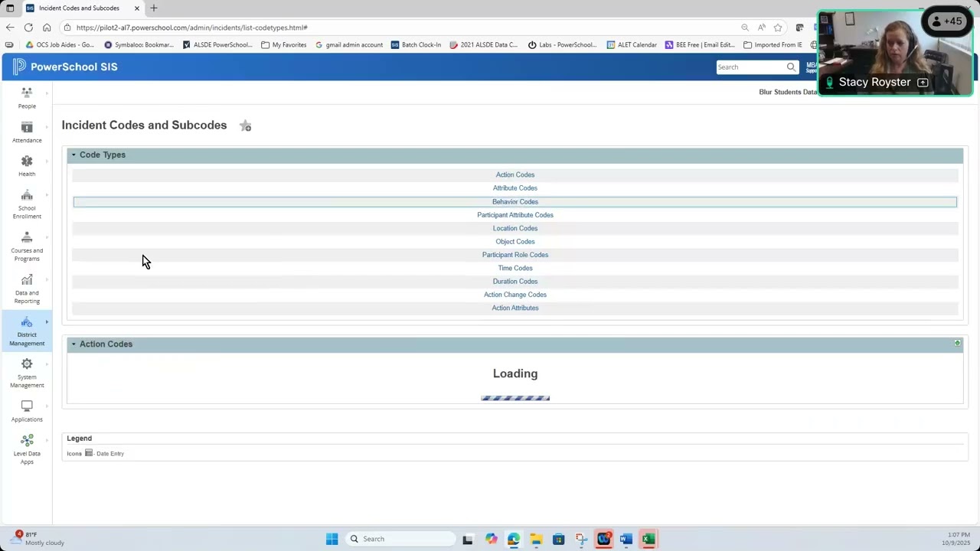Open System Management in sidebar

tap(27, 373)
